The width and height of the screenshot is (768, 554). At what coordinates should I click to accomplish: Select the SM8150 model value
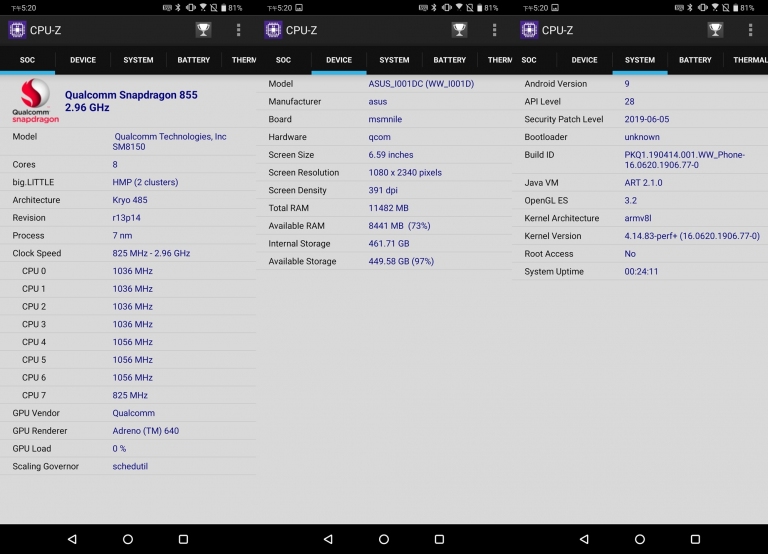coord(129,147)
